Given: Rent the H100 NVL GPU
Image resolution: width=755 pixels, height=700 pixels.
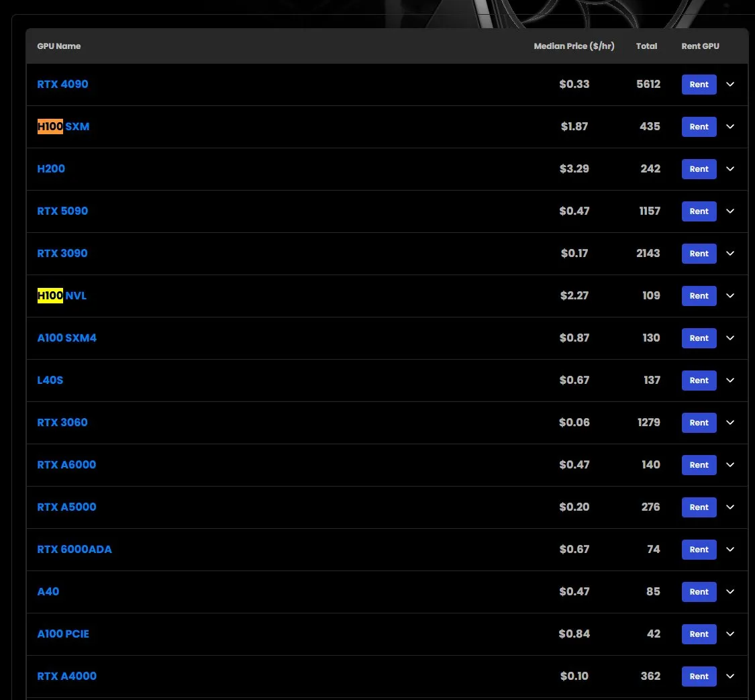Looking at the screenshot, I should coord(699,295).
